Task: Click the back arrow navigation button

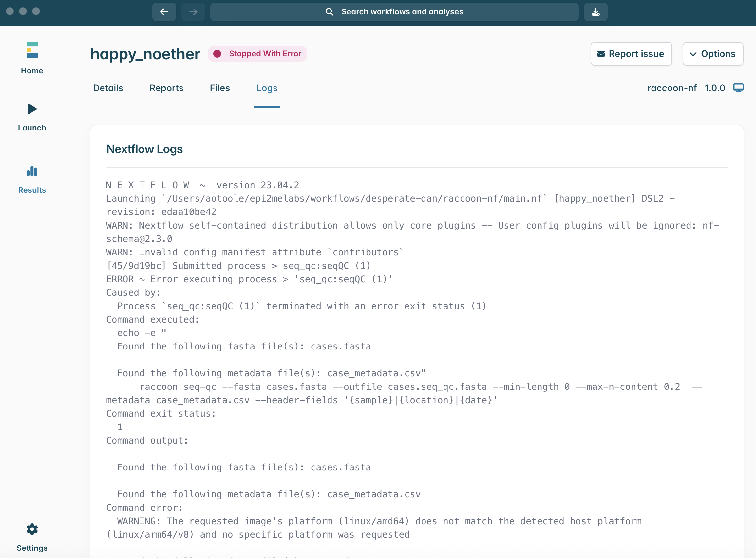Action: coord(164,12)
